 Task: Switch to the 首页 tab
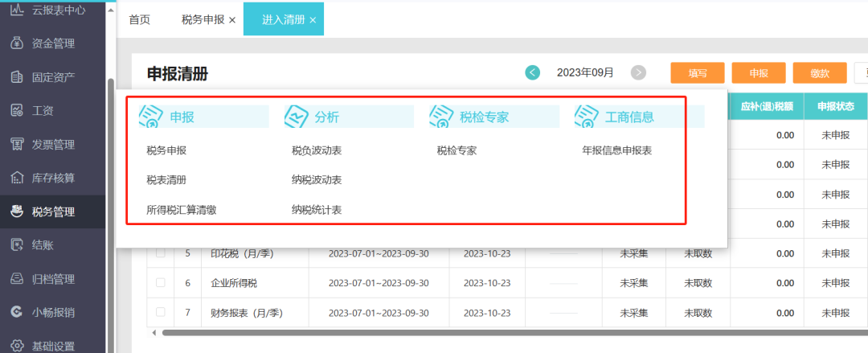140,20
